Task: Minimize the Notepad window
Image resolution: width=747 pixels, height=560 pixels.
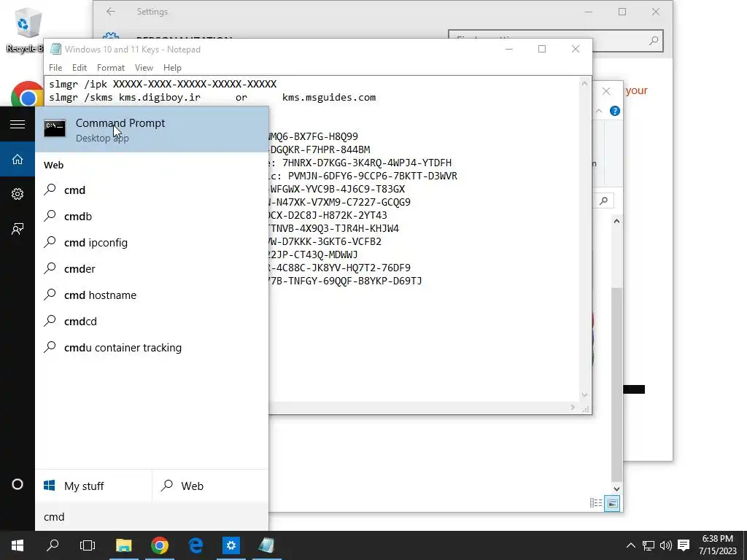Action: pos(508,49)
